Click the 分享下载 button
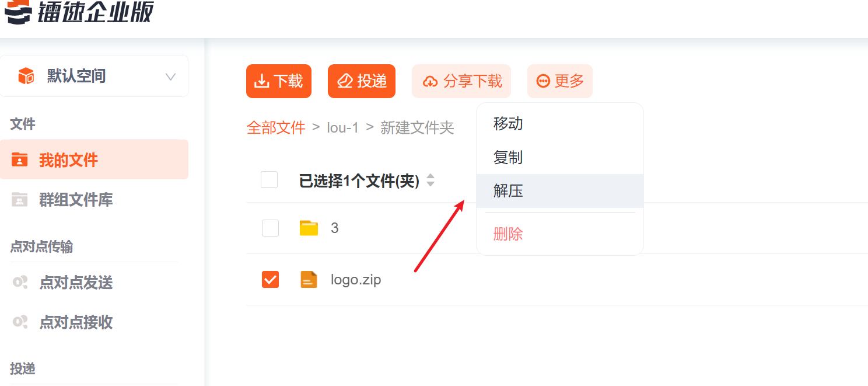868x386 pixels. (461, 81)
